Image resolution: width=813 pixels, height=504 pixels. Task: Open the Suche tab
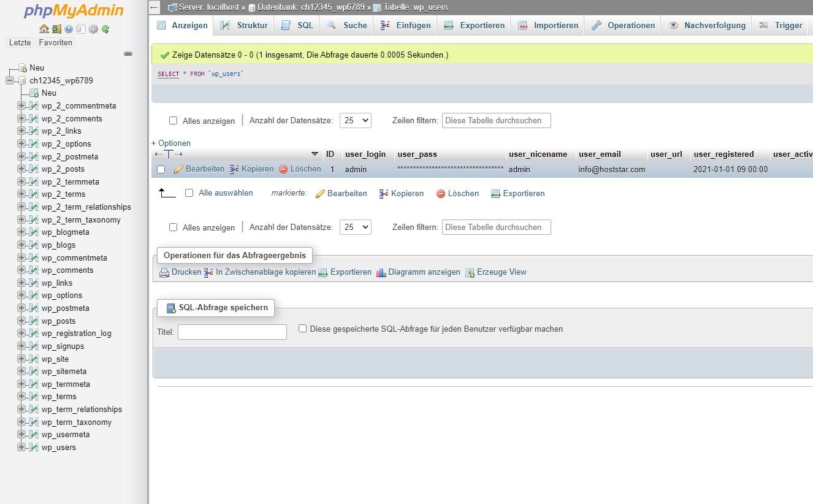point(347,25)
